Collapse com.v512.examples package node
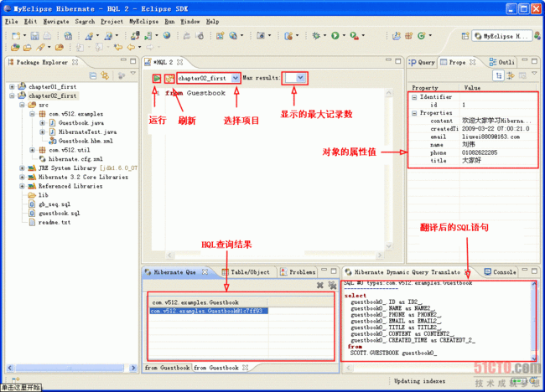The width and height of the screenshot is (545, 392). click(32, 114)
